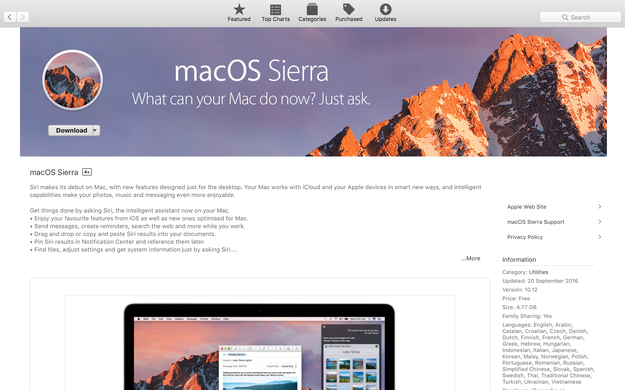625x390 pixels.
Task: Click 'Drag and drop or copy and paste' line
Action: tap(123, 234)
